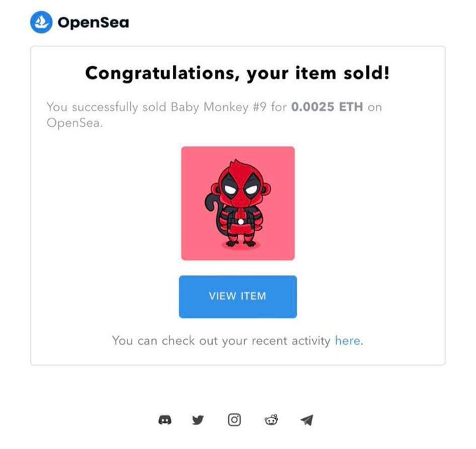Click 'OpenSea.' word ending the sale message

(x=75, y=123)
